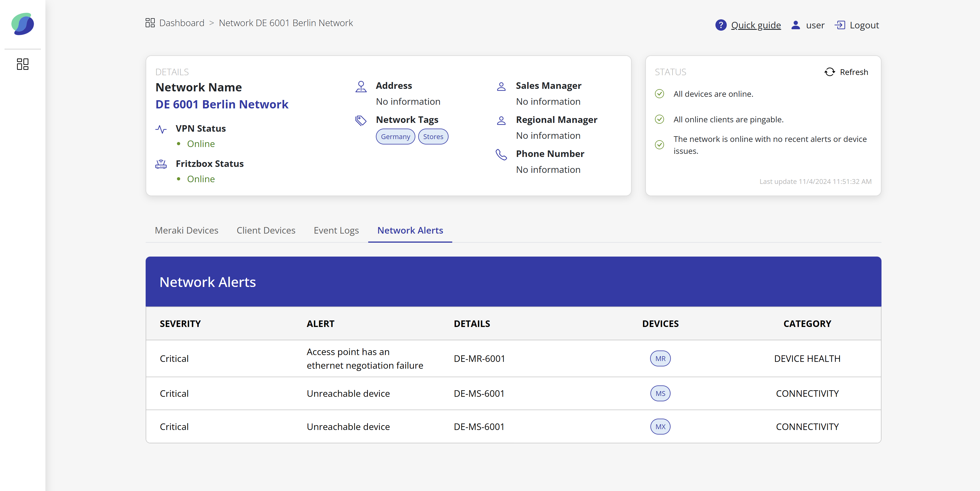Click the user profile icon
The height and width of the screenshot is (491, 980).
pos(795,25)
